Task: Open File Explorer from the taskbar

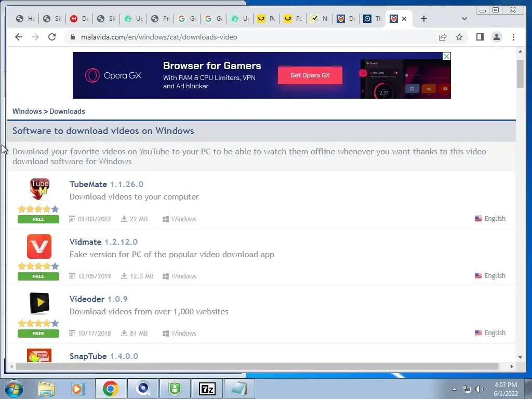Action: [46, 389]
